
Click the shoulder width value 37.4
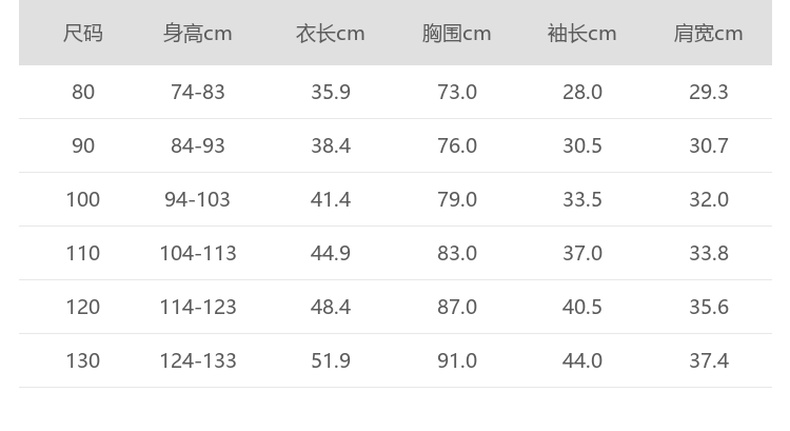[708, 360]
